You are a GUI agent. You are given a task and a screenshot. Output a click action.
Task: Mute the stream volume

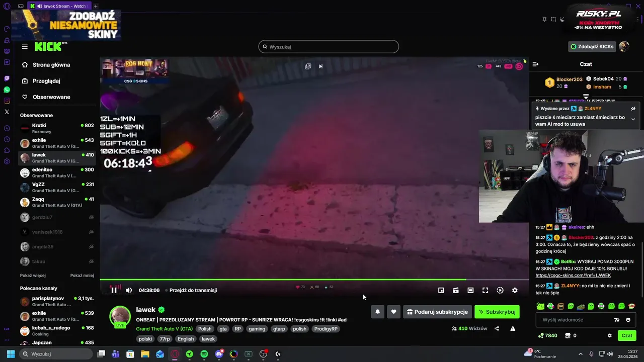click(x=129, y=290)
